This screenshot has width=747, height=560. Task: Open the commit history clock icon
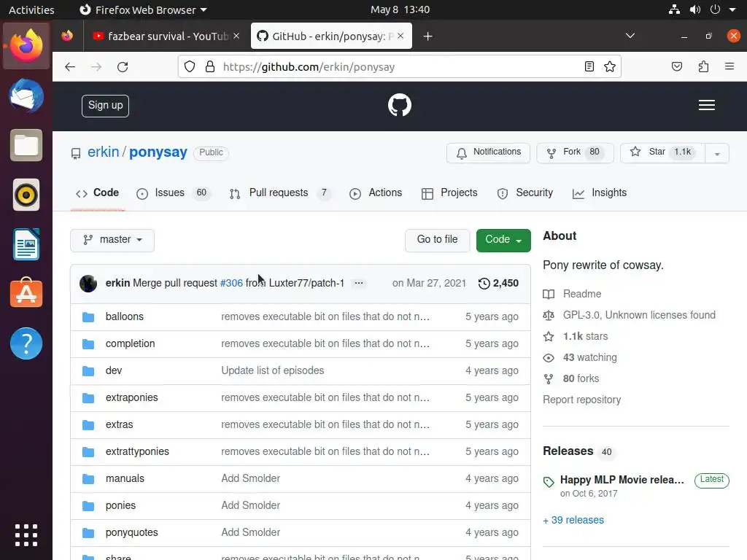(484, 284)
